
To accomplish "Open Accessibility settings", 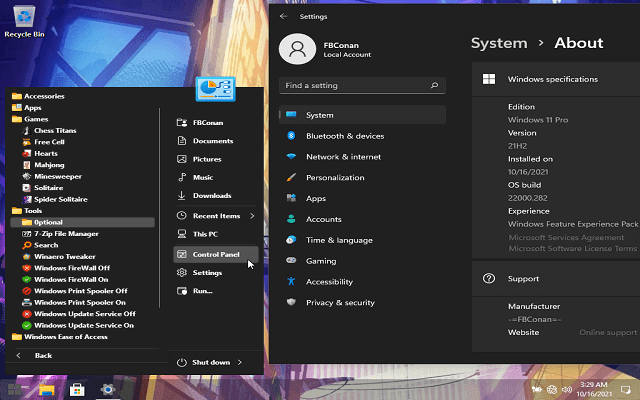I will [x=362, y=282].
